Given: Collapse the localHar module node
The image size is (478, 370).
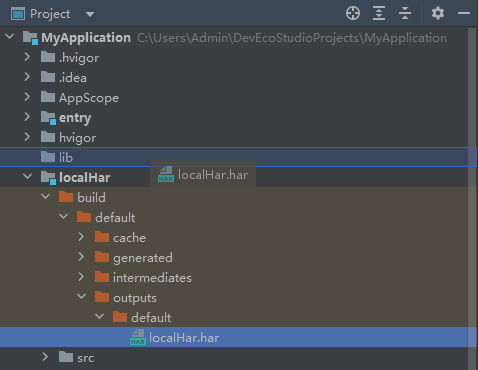Looking at the screenshot, I should coord(28,176).
